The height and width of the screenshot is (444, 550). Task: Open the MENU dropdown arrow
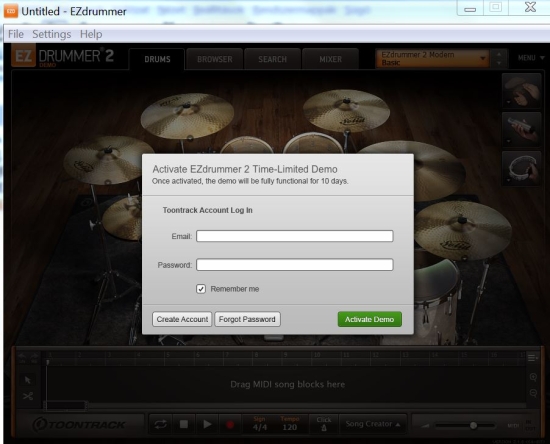click(542, 58)
